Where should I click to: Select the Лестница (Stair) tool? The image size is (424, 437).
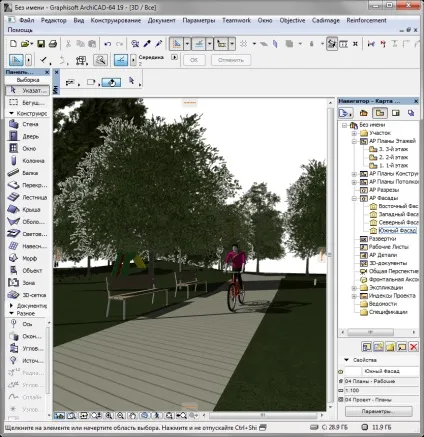pos(28,197)
